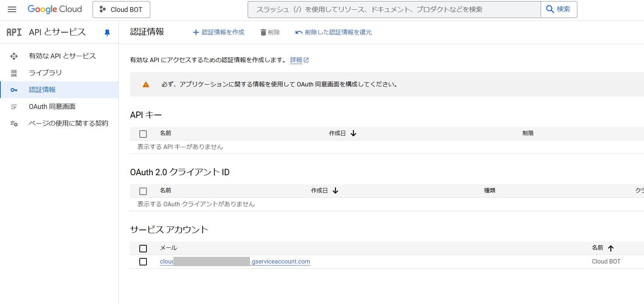Click the ページの使用に関する契約 settings-list icon
This screenshot has height=304, width=644.
pos(14,124)
